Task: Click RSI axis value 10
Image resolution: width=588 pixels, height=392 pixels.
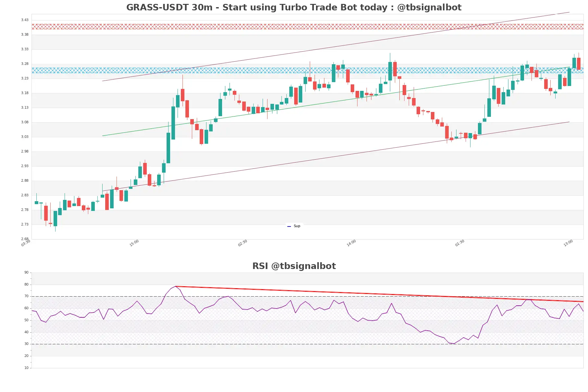Action: (26, 368)
